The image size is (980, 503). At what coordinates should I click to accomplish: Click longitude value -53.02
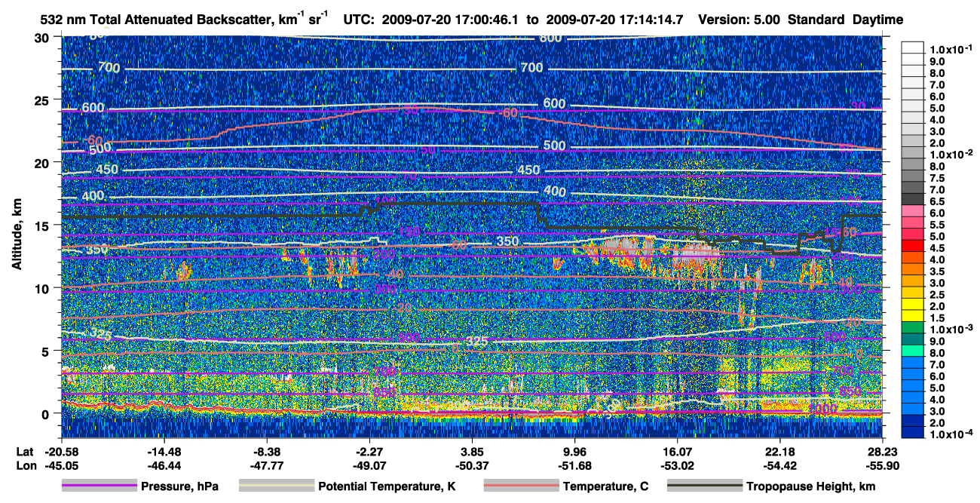677,465
